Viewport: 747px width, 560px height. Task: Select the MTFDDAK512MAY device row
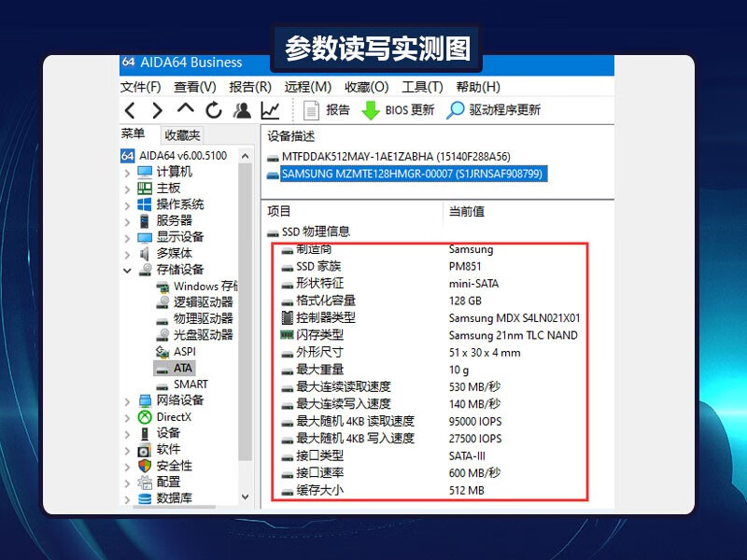click(388, 157)
